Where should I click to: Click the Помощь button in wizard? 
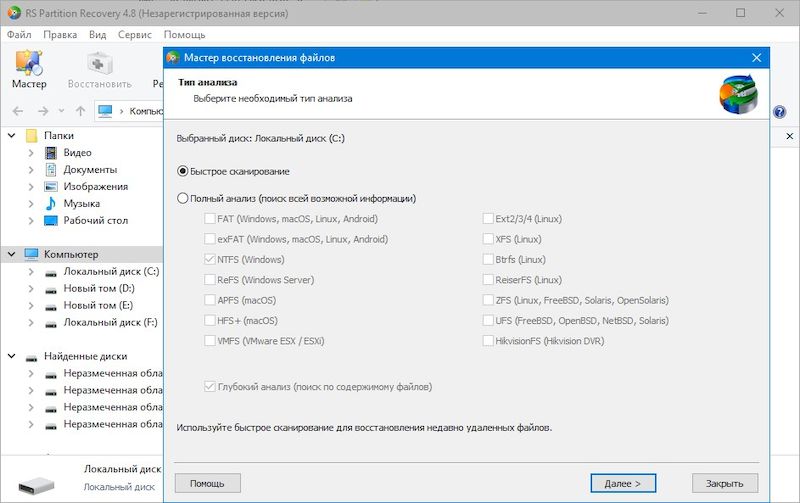207,483
